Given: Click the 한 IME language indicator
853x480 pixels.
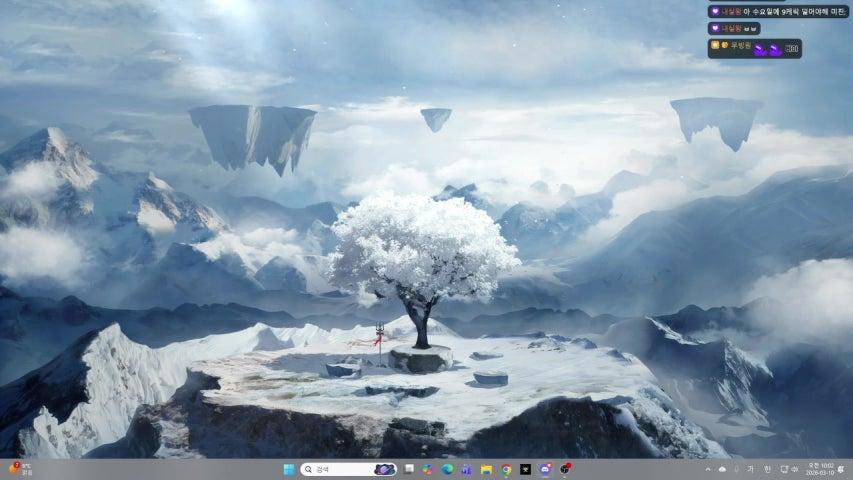Looking at the screenshot, I should [x=767, y=469].
